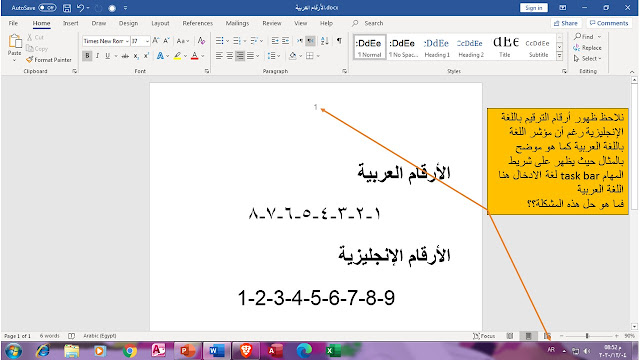The width and height of the screenshot is (640, 360).
Task: Toggle right-to-left text direction
Action: (x=310, y=41)
